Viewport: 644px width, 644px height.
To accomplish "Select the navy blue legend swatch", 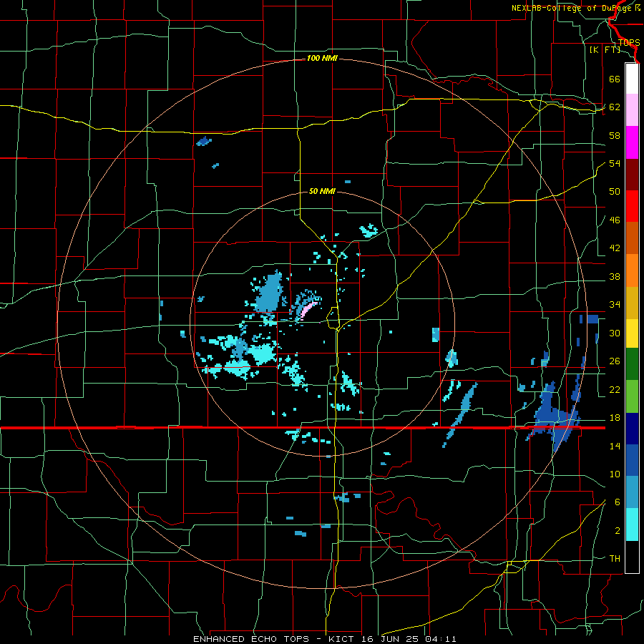I will [632, 429].
